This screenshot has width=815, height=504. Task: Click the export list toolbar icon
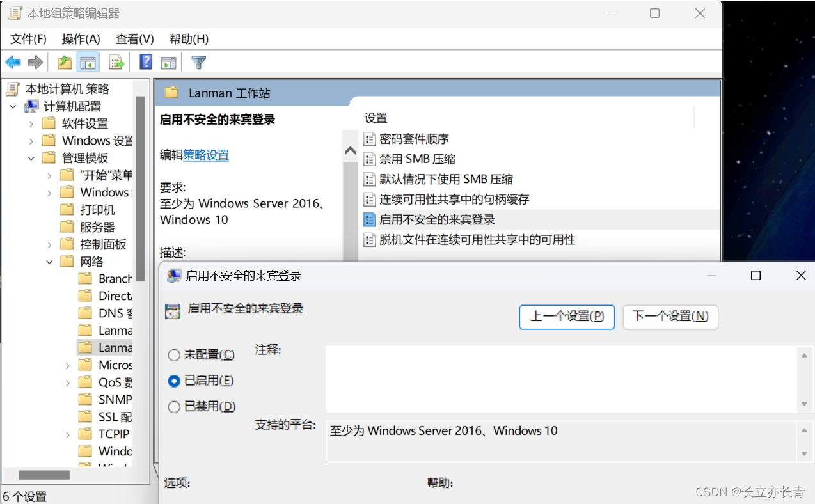[x=116, y=62]
